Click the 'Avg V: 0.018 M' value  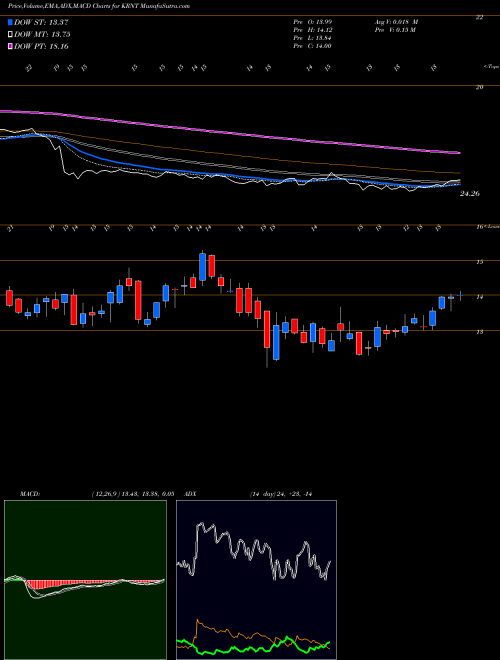(x=396, y=22)
